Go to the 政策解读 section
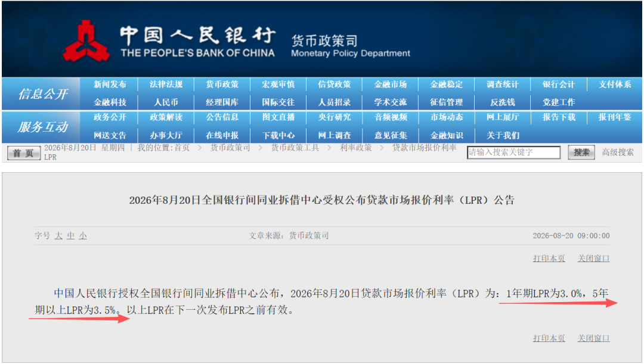The image size is (644, 364). (166, 117)
